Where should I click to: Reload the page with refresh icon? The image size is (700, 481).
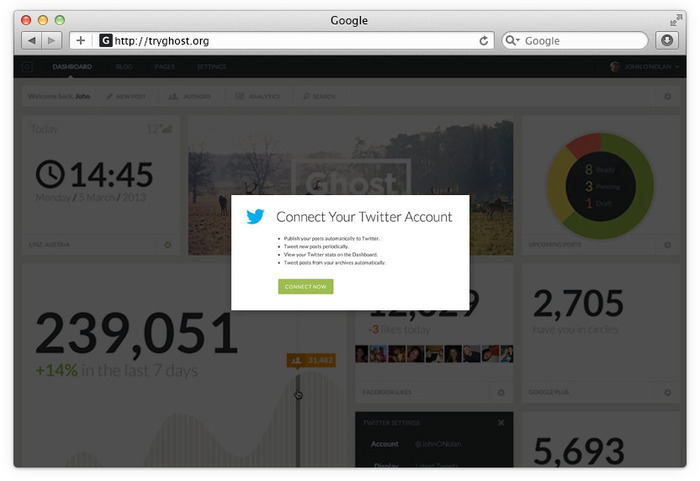(x=483, y=41)
